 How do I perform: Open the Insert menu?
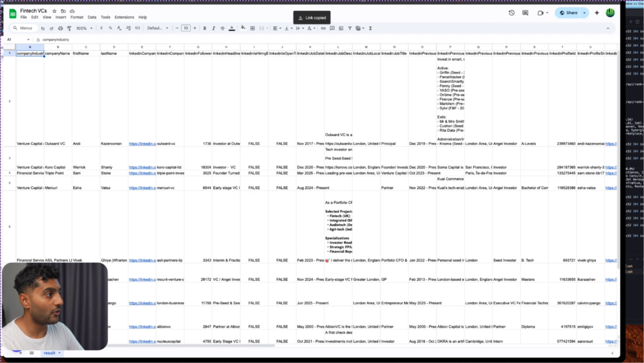pyautogui.click(x=61, y=18)
